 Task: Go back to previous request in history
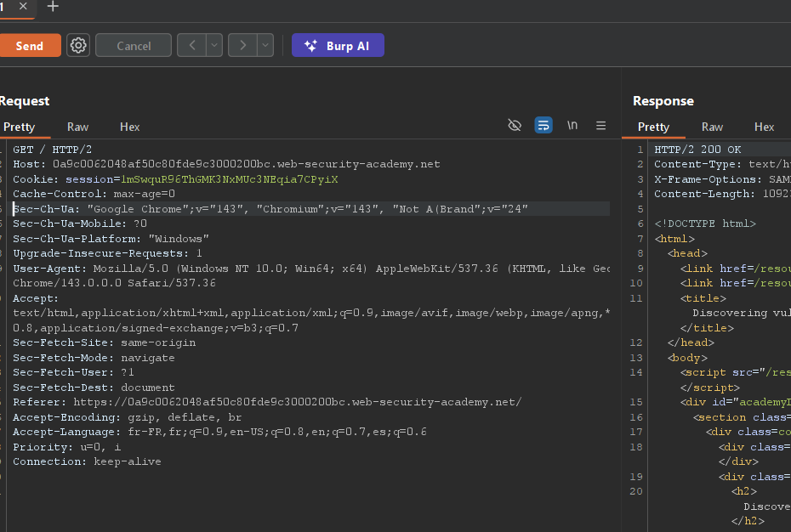tap(191, 46)
